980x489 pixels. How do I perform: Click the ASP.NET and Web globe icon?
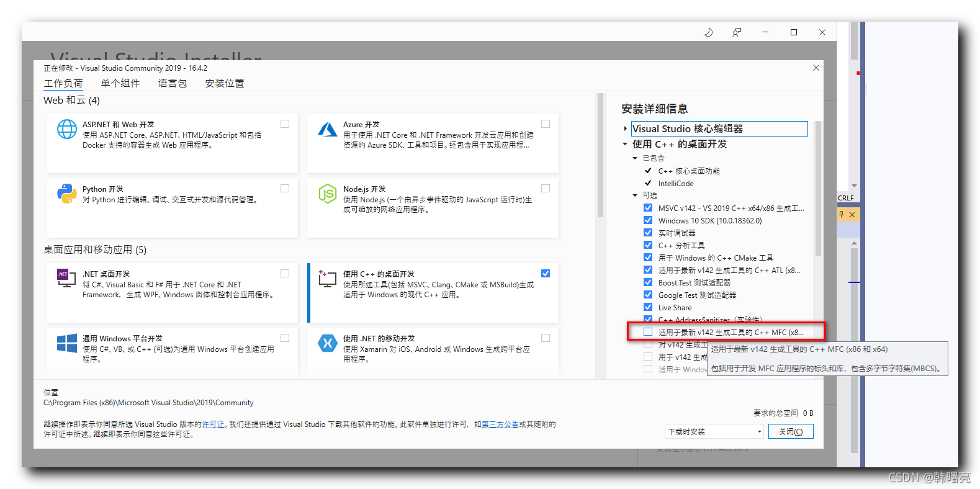[x=67, y=129]
